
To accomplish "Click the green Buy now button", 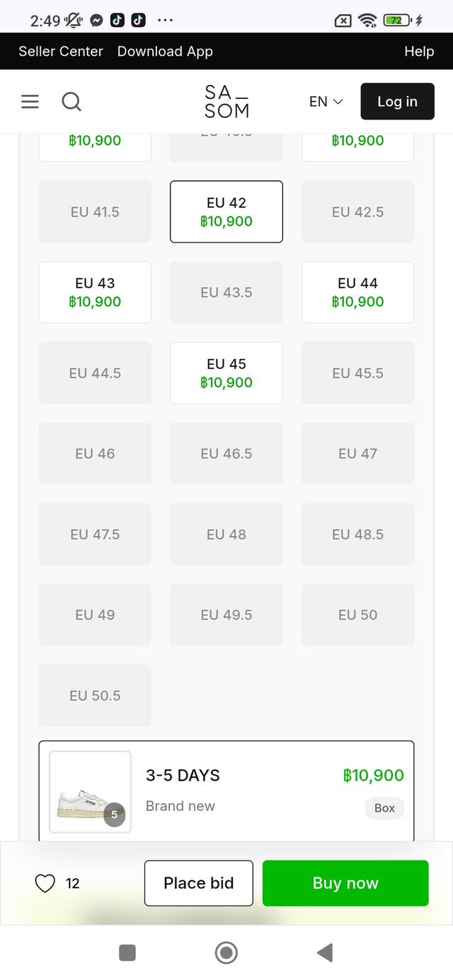I will point(345,883).
